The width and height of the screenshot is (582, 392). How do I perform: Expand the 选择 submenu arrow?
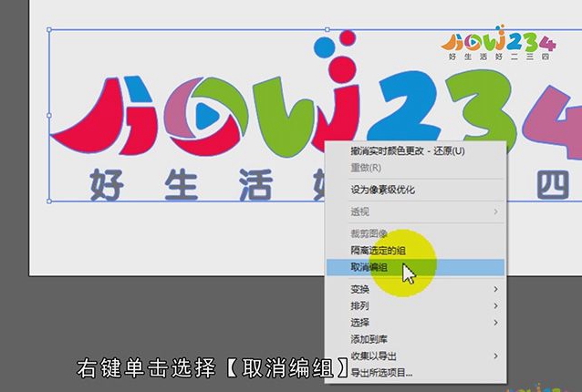coord(496,323)
